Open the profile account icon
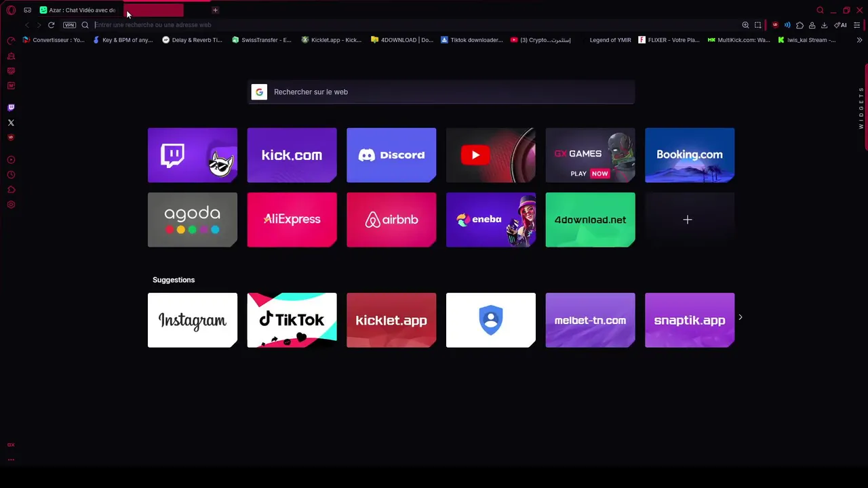 812,25
